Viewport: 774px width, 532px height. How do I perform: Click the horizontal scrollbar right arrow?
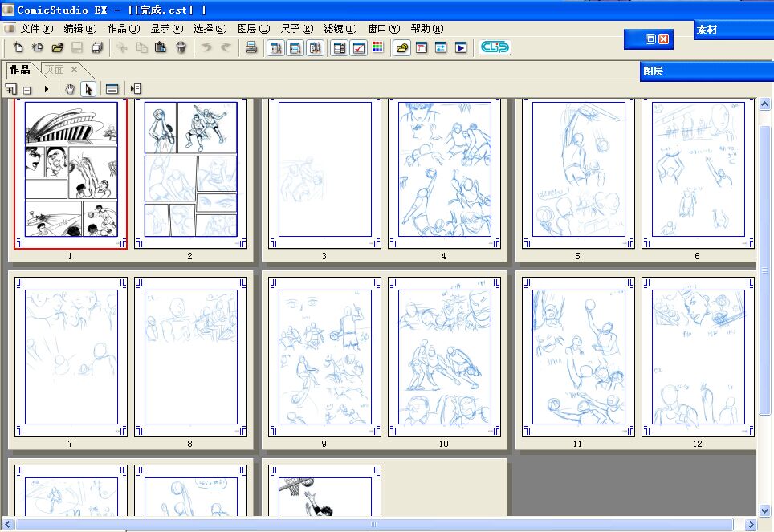750,525
